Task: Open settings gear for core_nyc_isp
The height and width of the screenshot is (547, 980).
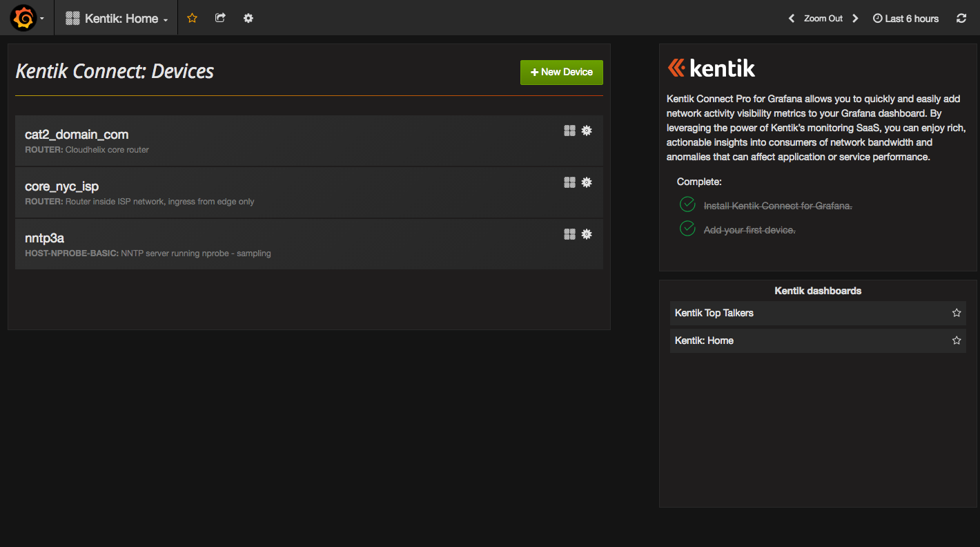Action: (x=587, y=182)
